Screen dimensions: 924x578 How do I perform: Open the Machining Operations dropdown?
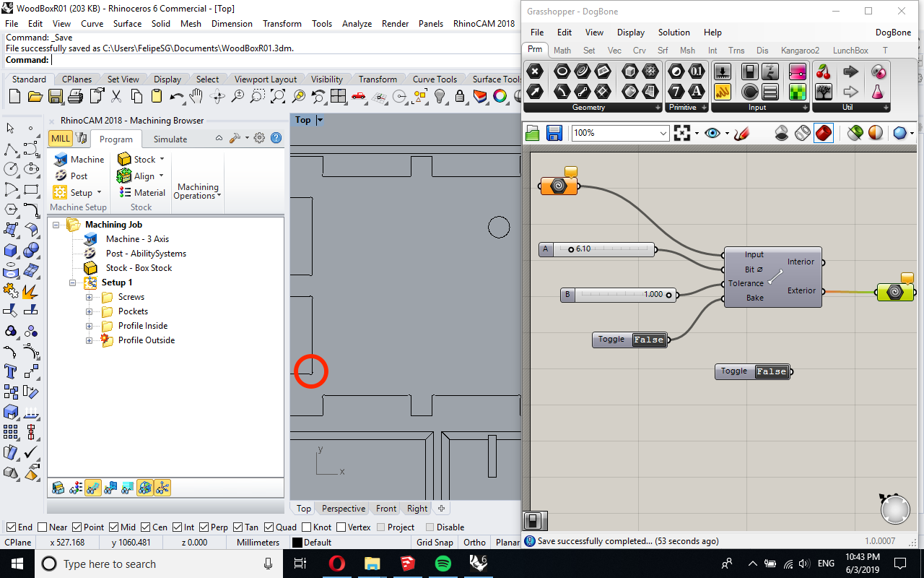(x=198, y=191)
